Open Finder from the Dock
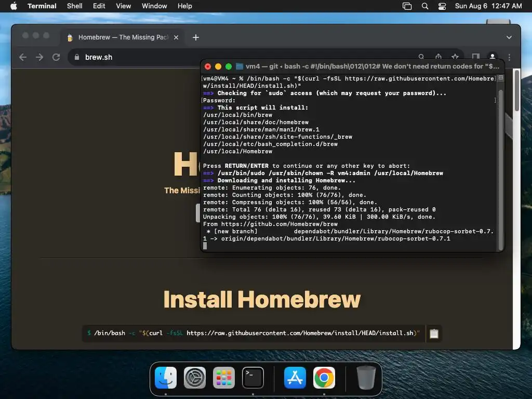 pos(166,378)
